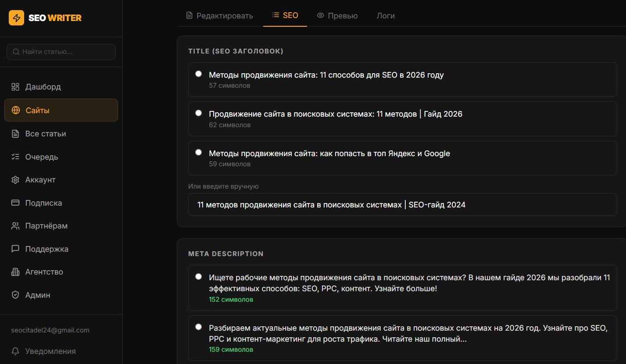Image resolution: width=626 pixels, height=364 pixels.
Task: Click the manual title input field
Action: pos(402,205)
